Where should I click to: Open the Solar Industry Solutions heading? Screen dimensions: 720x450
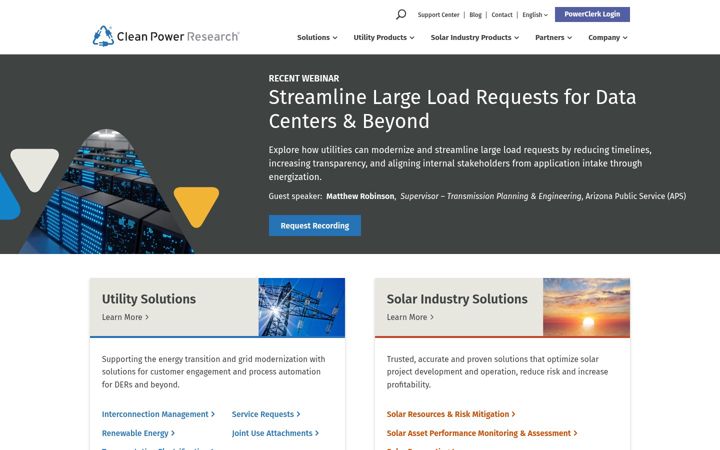click(457, 299)
